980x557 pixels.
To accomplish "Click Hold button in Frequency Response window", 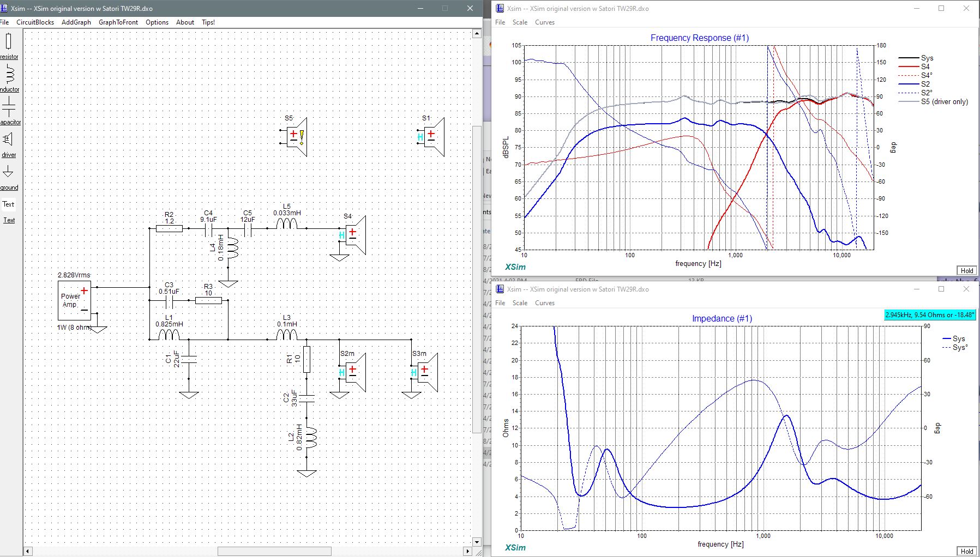I will (x=967, y=270).
